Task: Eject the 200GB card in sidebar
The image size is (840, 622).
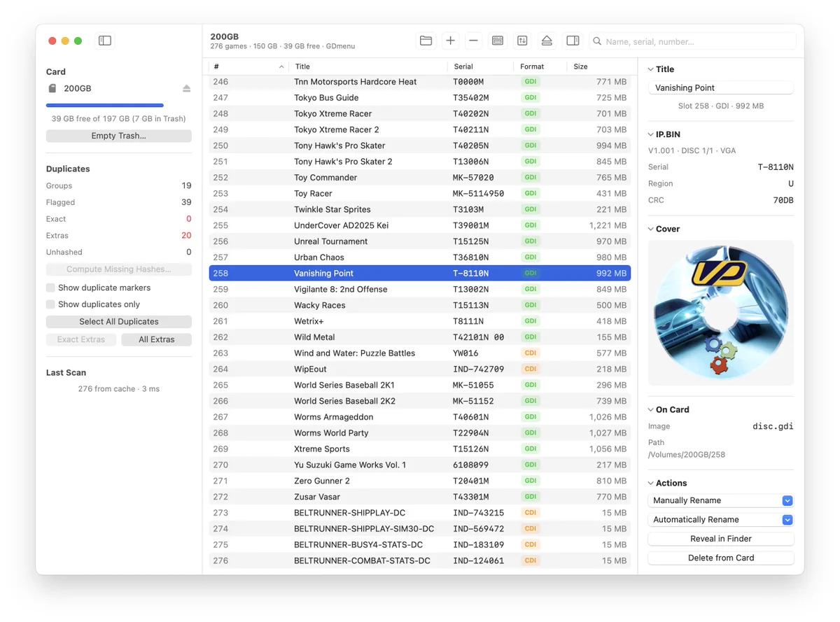Action: pos(186,88)
